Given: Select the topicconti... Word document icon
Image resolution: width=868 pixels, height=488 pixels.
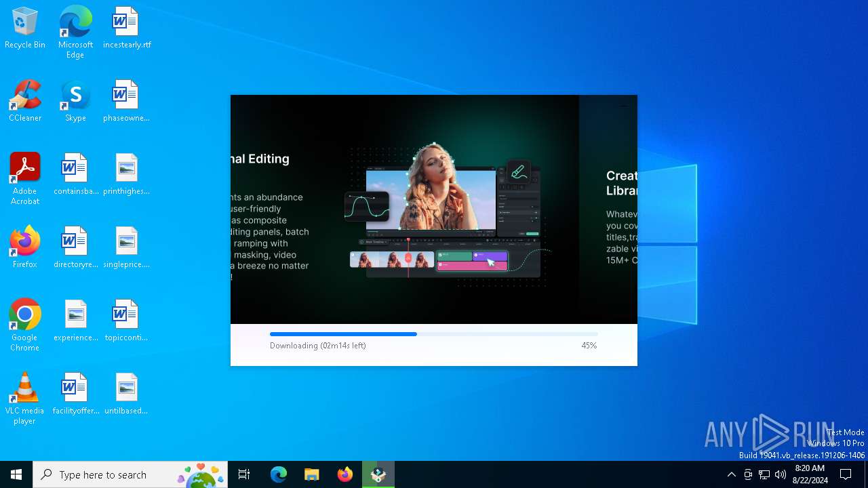Looking at the screenshot, I should (126, 321).
